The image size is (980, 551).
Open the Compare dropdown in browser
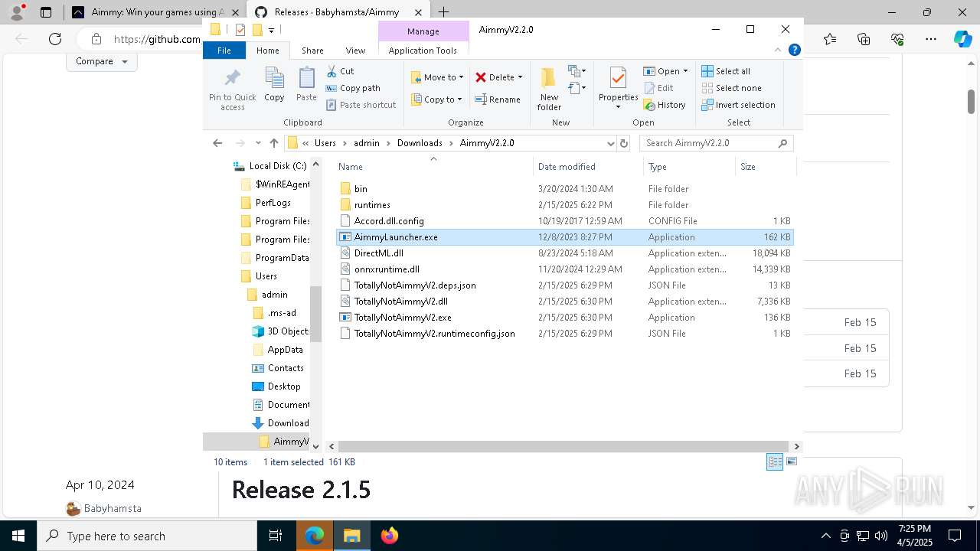pos(102,61)
